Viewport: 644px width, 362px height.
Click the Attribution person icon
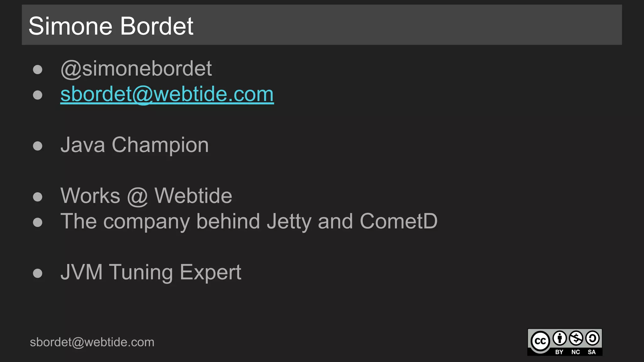559,338
